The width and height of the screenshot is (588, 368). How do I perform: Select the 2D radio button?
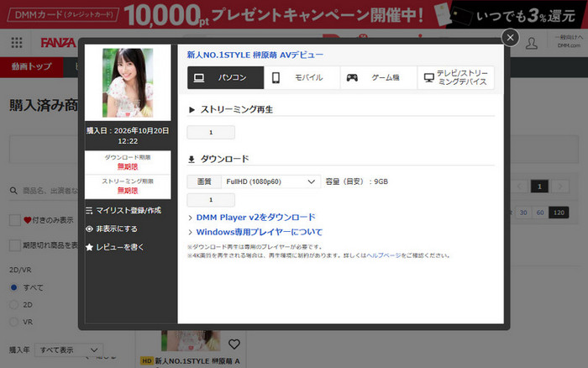14,305
